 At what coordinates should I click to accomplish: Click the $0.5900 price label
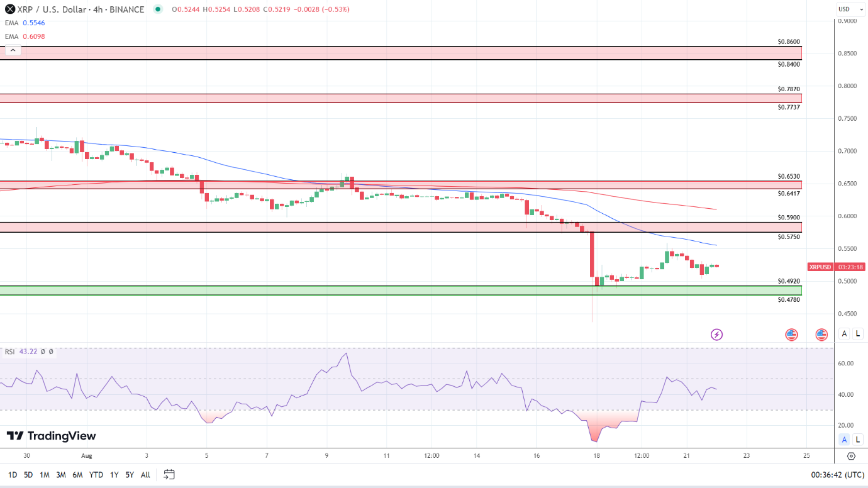pos(789,217)
